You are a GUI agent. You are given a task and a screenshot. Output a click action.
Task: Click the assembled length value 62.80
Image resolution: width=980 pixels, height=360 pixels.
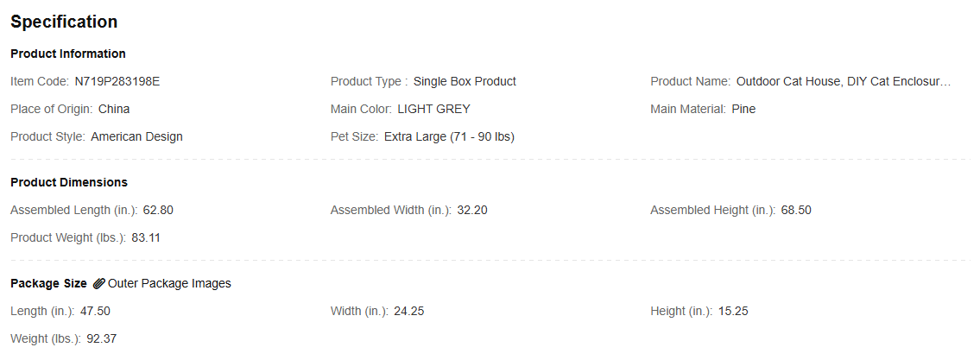point(158,210)
